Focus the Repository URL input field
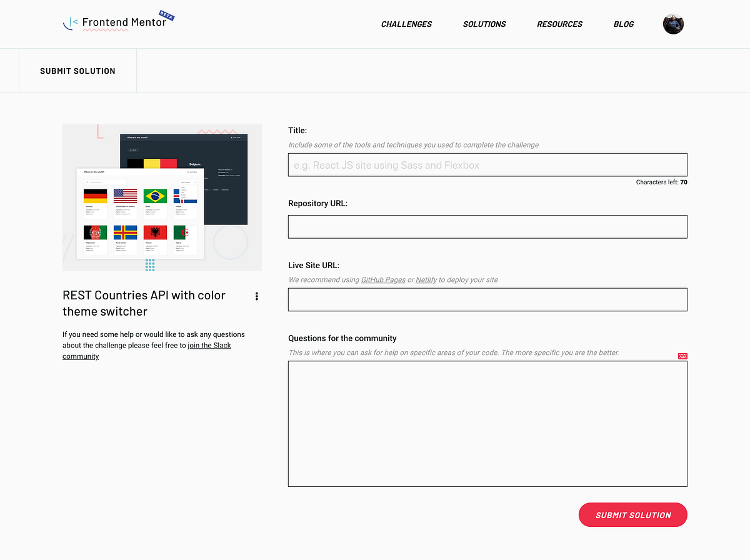This screenshot has width=750, height=560. click(x=487, y=226)
